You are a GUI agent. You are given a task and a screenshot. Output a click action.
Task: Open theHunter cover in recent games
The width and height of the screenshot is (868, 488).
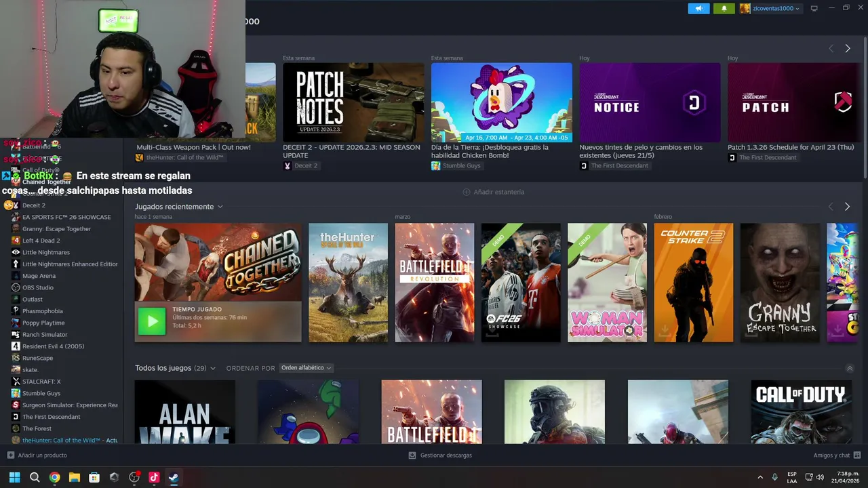(x=348, y=283)
